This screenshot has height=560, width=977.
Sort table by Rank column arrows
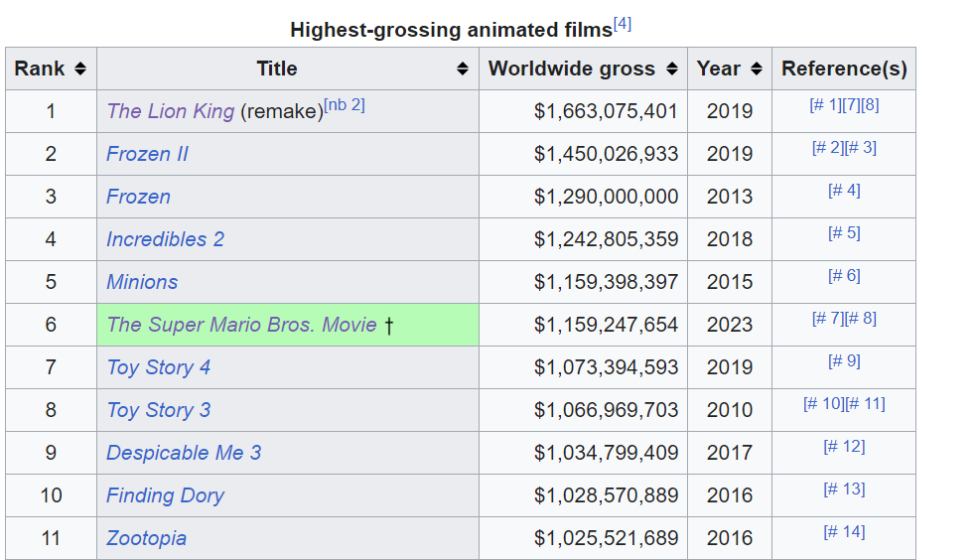[79, 69]
